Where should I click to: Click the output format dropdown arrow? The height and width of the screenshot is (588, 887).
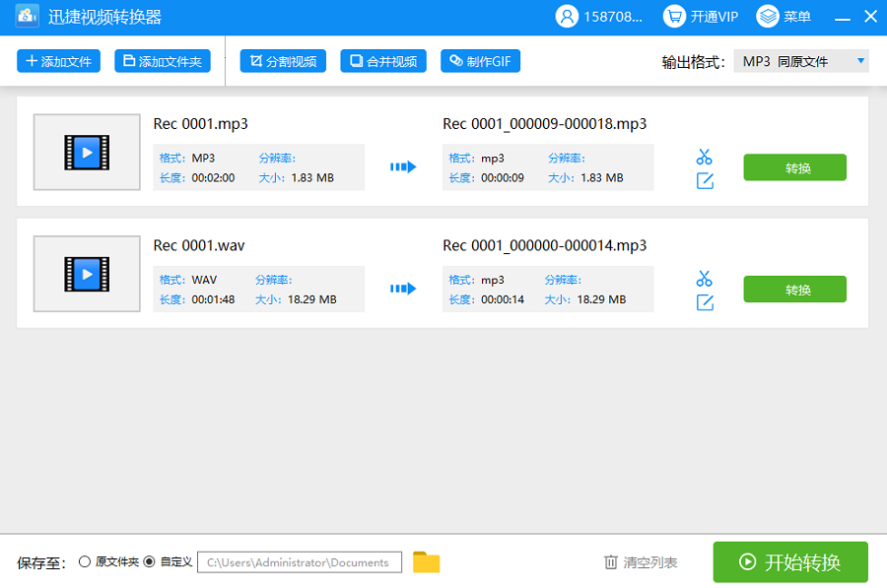pyautogui.click(x=860, y=60)
